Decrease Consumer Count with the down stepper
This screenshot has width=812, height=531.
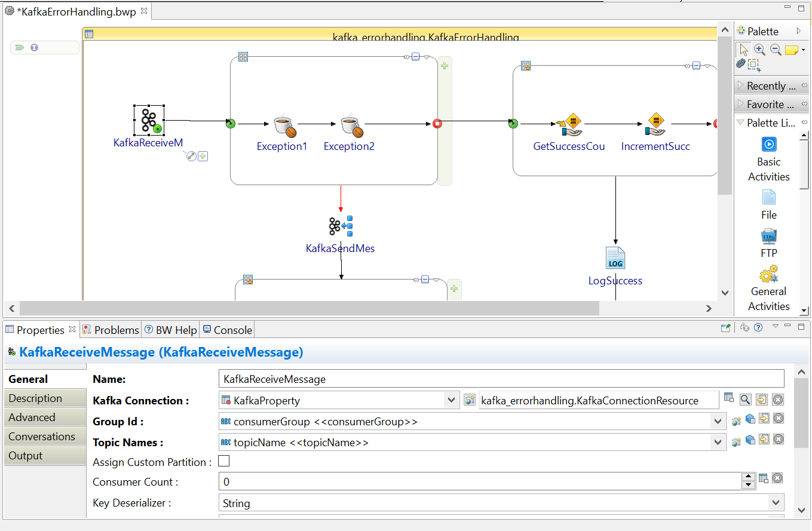(749, 484)
